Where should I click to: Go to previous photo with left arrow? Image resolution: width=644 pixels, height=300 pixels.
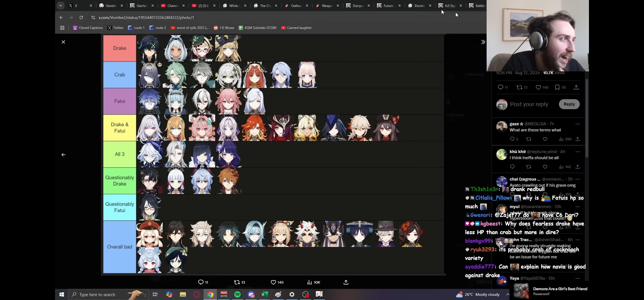pyautogui.click(x=63, y=155)
